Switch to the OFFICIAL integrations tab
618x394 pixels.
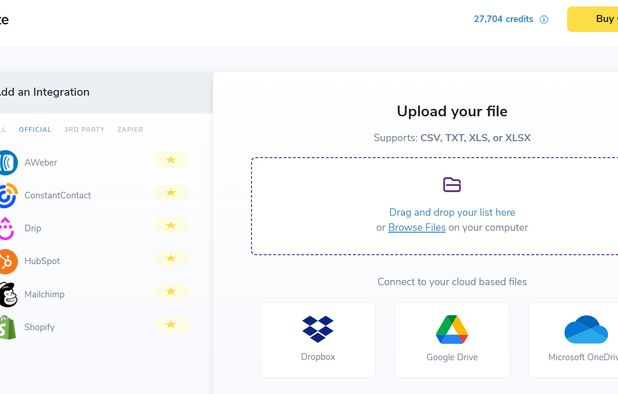(35, 130)
